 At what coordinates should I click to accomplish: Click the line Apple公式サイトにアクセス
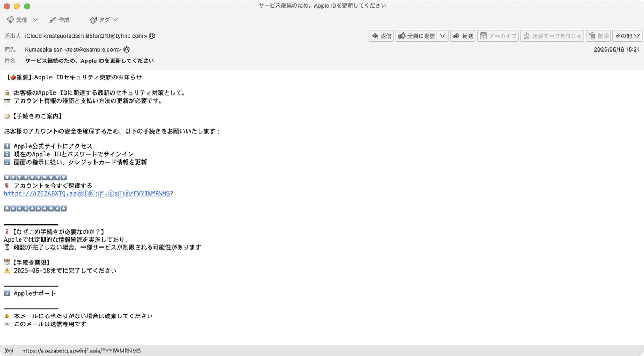pyautogui.click(x=53, y=146)
